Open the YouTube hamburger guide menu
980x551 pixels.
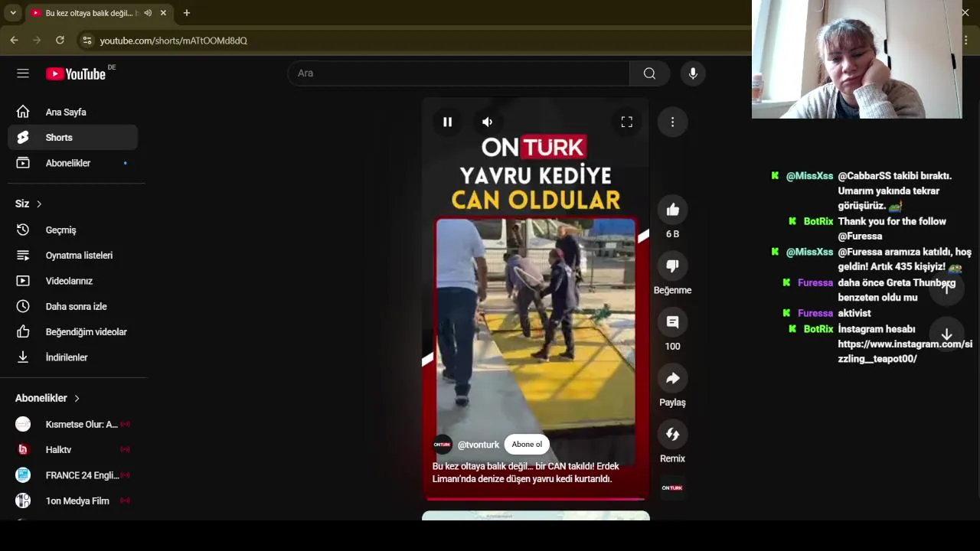pos(23,73)
